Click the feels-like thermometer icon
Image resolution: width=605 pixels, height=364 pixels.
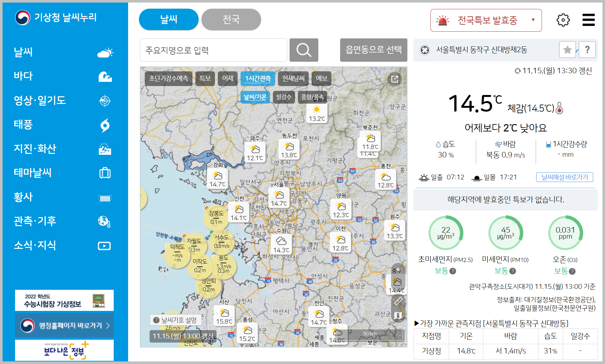tap(560, 108)
